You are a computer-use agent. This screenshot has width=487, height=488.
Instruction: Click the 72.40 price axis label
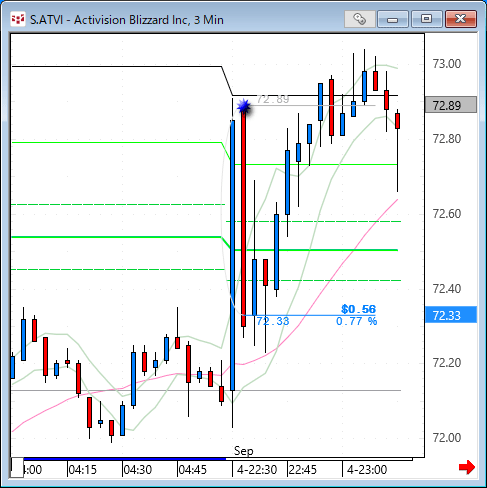(x=447, y=288)
